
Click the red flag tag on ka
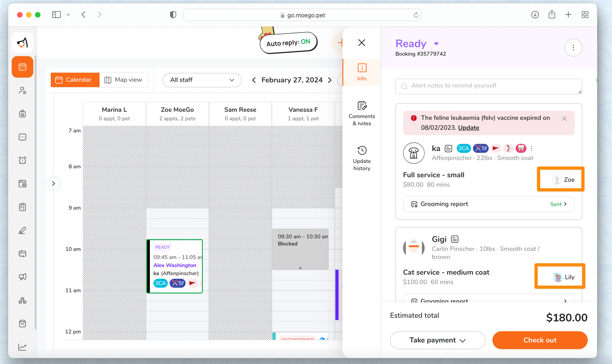pyautogui.click(x=495, y=149)
